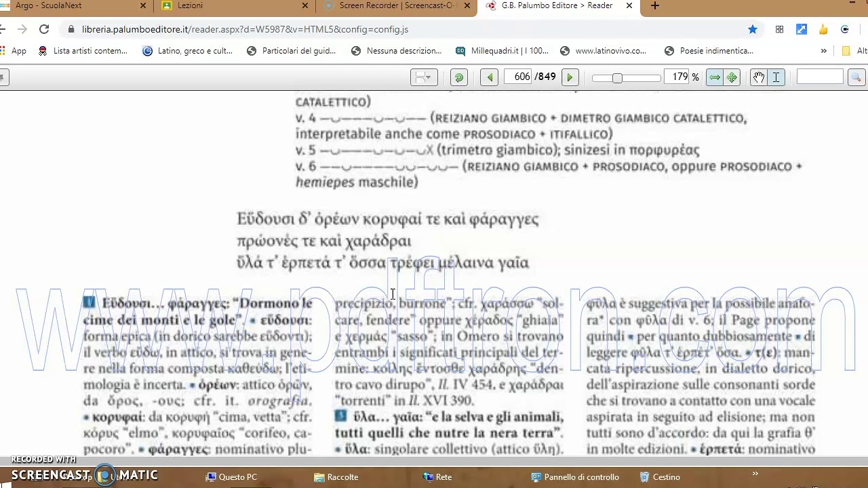
Task: Close the G.B. Palumbo Editore Reader tab
Action: tap(629, 5)
